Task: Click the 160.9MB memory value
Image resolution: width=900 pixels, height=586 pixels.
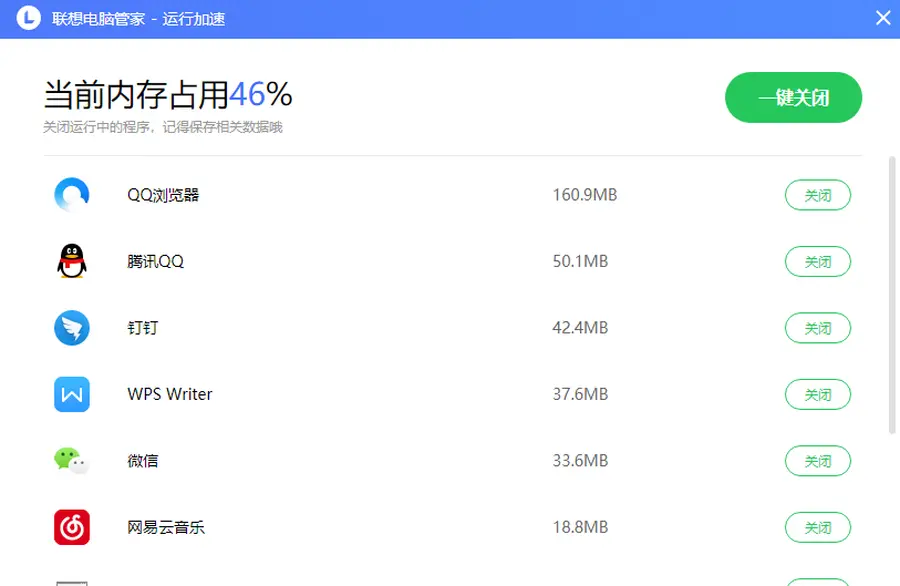Action: click(x=584, y=195)
